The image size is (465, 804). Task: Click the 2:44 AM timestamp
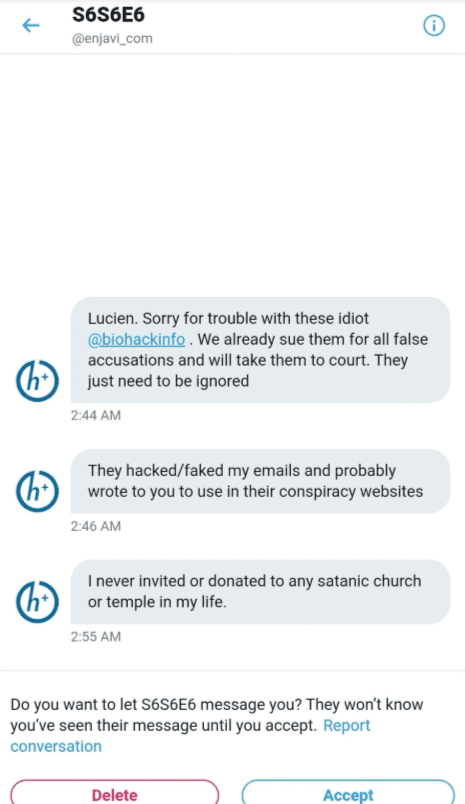point(96,415)
